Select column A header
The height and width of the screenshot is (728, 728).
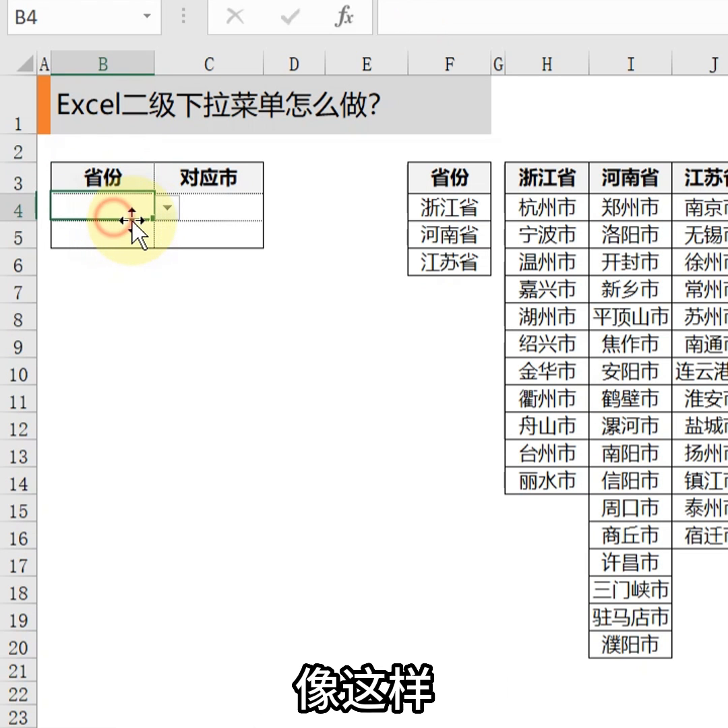(44, 64)
